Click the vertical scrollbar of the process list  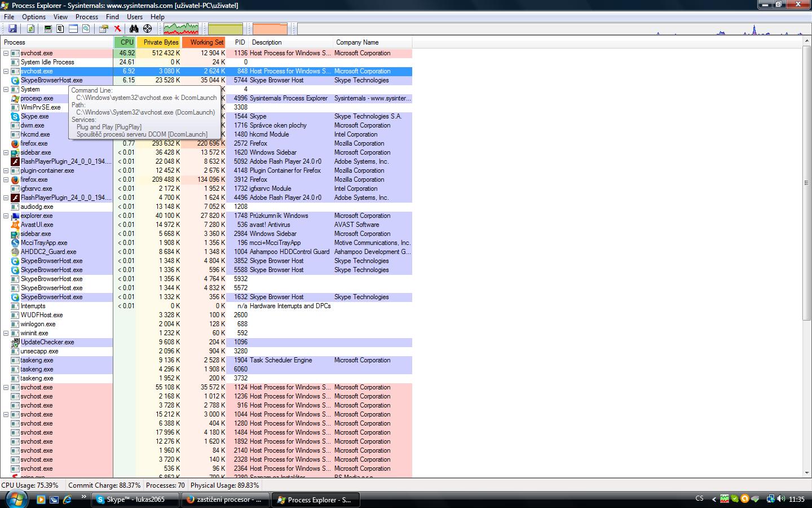click(806, 183)
